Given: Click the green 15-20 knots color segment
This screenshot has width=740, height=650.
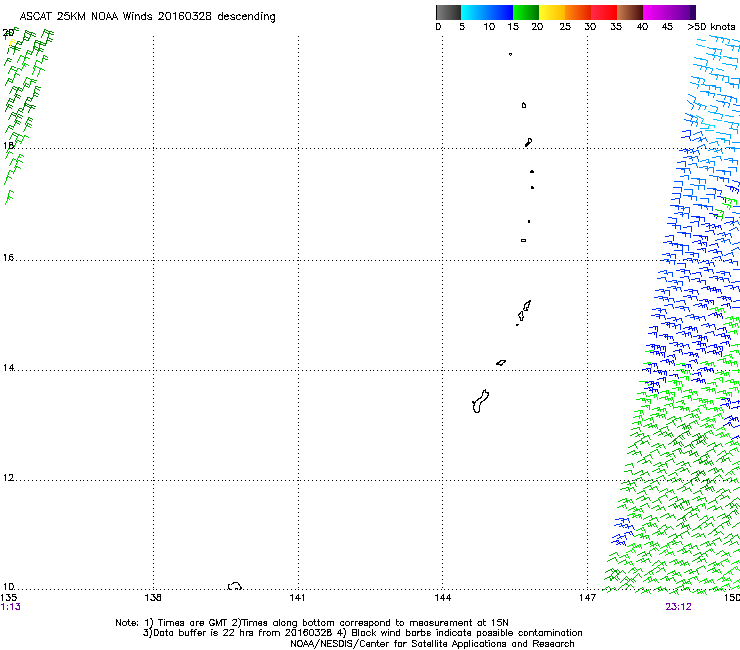Looking at the screenshot, I should (526, 12).
